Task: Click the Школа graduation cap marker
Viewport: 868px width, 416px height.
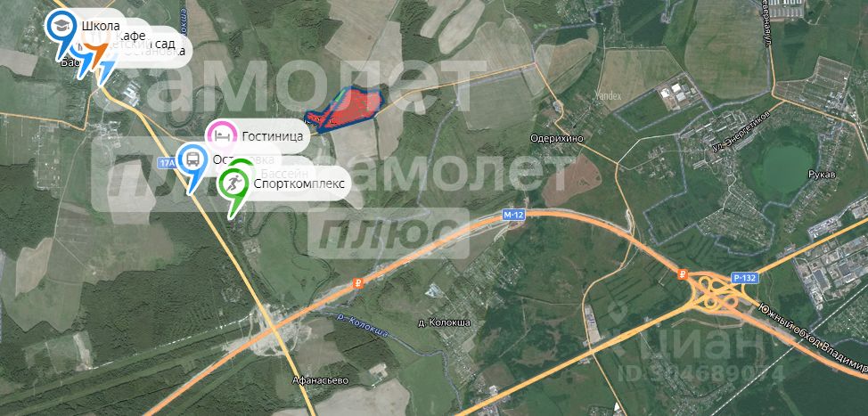Action: point(61,28)
